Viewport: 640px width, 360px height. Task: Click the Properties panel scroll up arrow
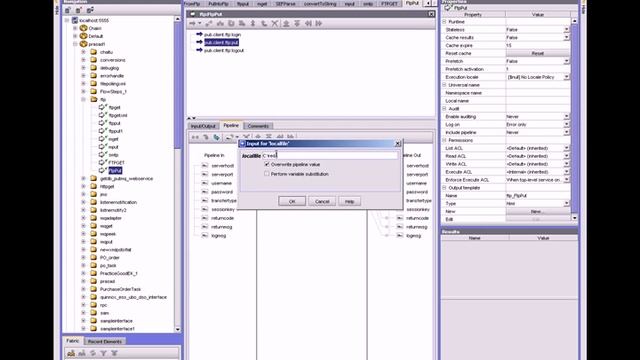click(575, 20)
